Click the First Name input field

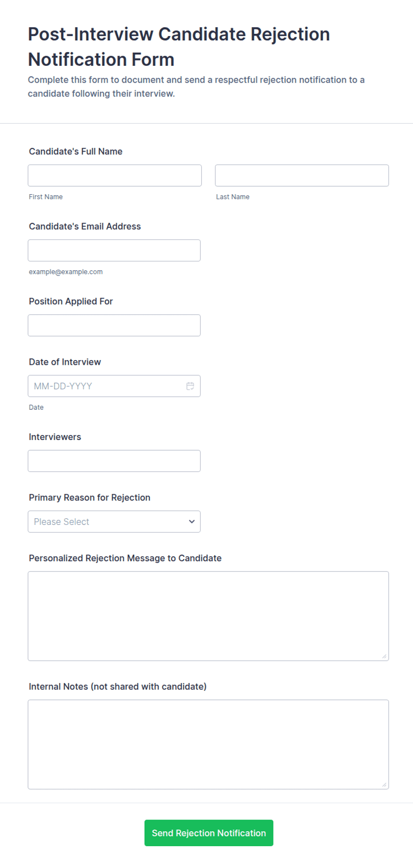(x=115, y=176)
